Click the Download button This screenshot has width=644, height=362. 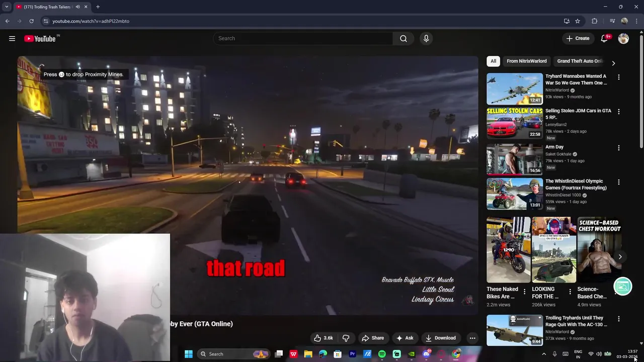pos(440,338)
